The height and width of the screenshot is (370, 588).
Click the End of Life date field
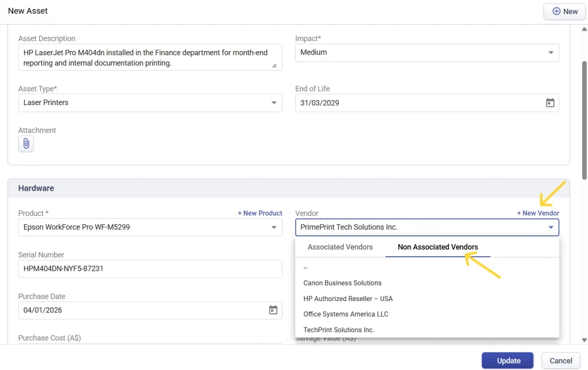click(x=427, y=103)
